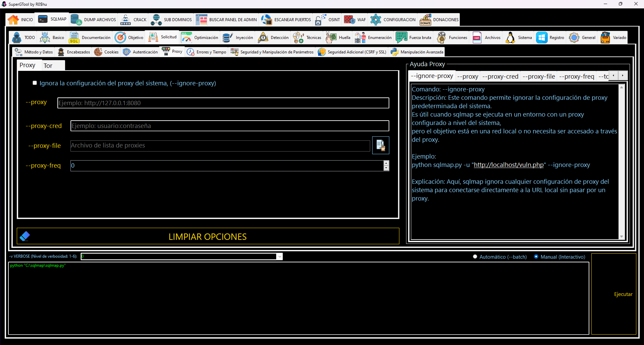Open the --proxy-freq help tab

(x=577, y=77)
